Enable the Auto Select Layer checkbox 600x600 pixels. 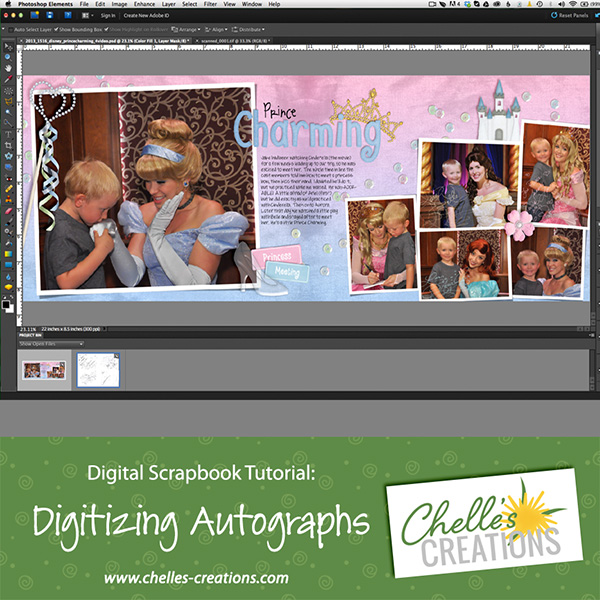pyautogui.click(x=11, y=29)
